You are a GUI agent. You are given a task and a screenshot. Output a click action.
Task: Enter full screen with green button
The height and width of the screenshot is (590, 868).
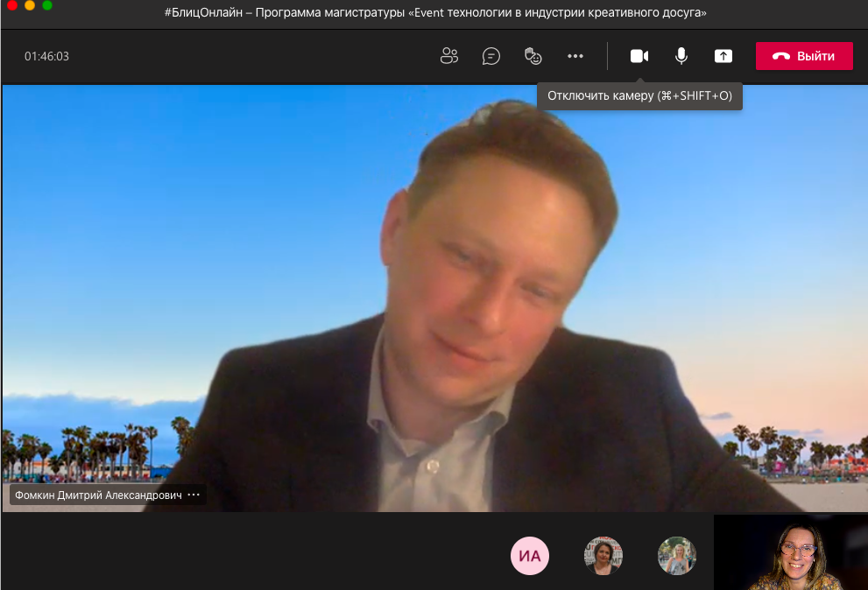[47, 5]
